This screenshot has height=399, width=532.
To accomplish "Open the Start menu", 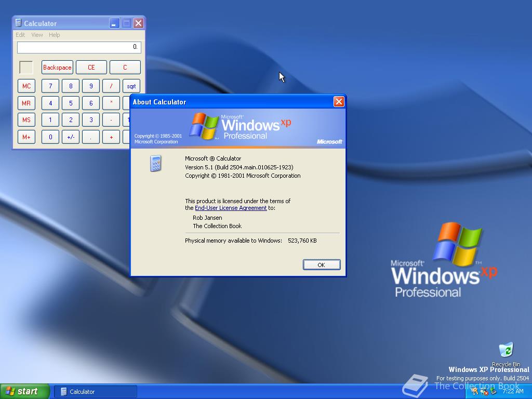I will [24, 392].
